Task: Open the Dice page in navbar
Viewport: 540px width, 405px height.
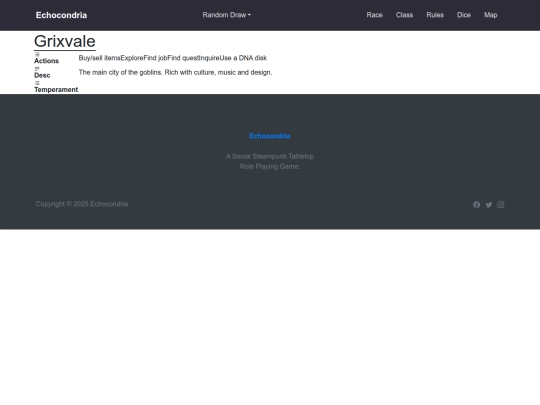Action: pyautogui.click(x=464, y=15)
